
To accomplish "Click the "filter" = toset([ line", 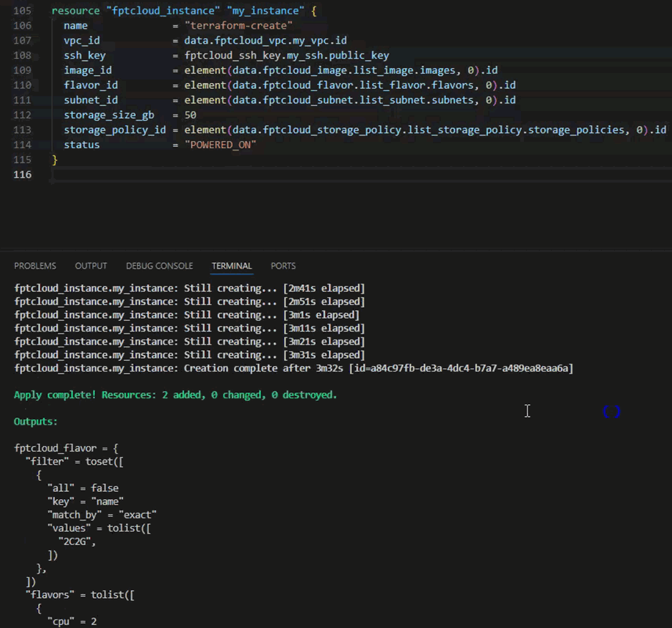I will [74, 462].
